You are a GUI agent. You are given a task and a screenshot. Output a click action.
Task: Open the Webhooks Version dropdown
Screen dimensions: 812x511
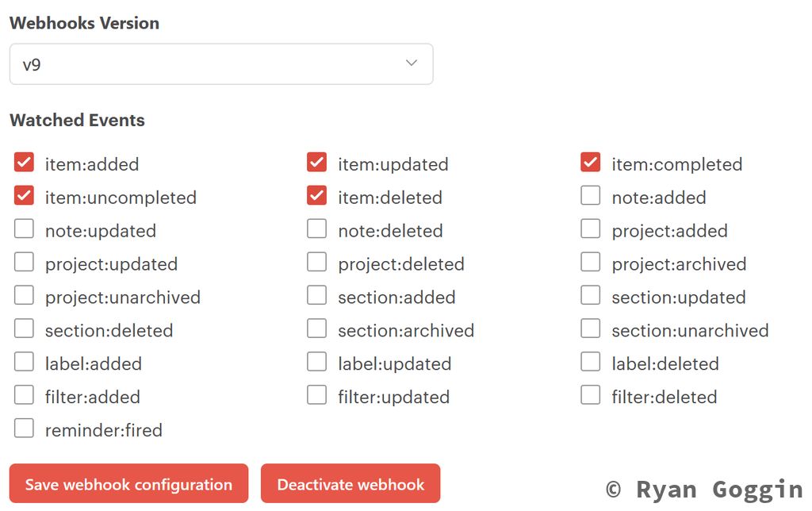[220, 64]
